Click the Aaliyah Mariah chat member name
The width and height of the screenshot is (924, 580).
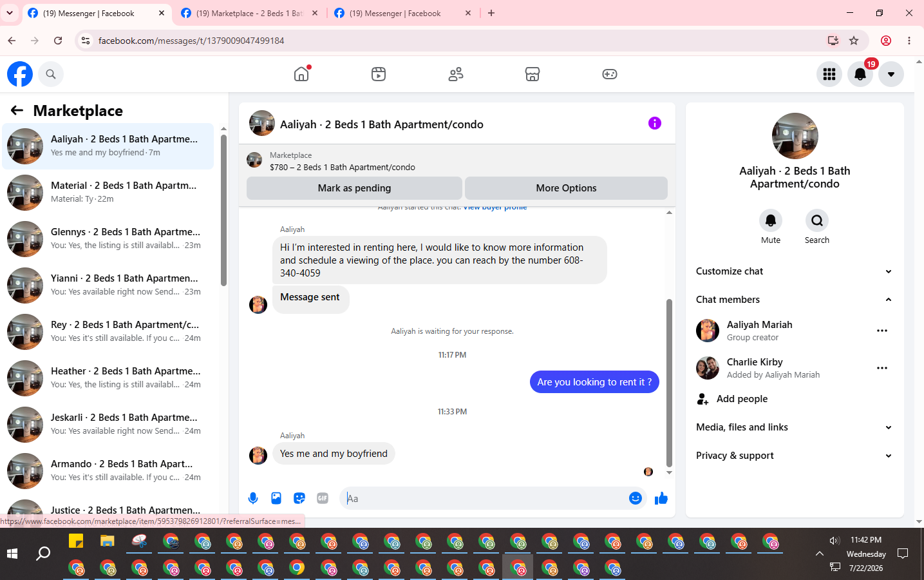click(760, 325)
